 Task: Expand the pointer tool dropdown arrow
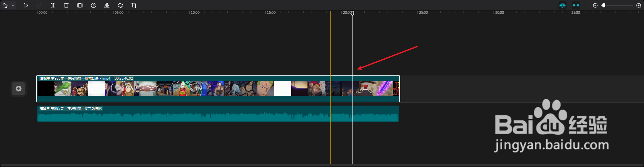pyautogui.click(x=13, y=6)
